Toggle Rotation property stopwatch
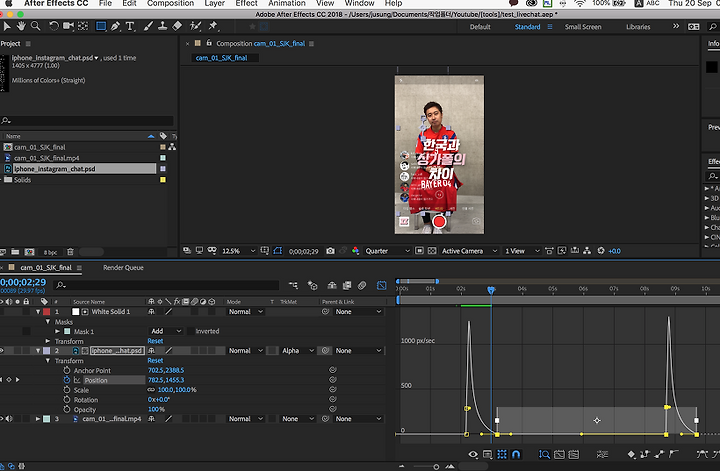This screenshot has width=720, height=471. (x=67, y=399)
